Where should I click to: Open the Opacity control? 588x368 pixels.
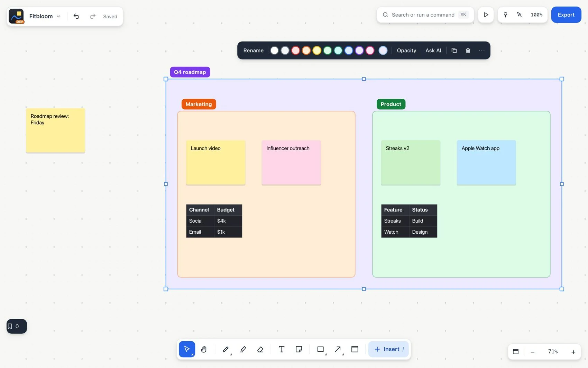406,50
